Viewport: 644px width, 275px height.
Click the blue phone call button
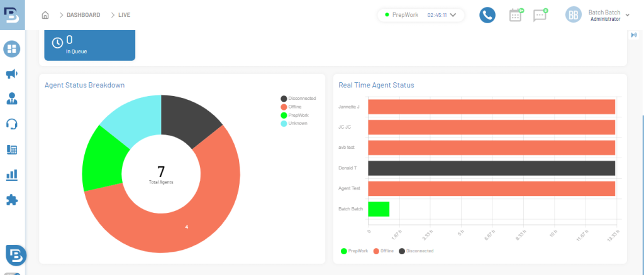487,15
